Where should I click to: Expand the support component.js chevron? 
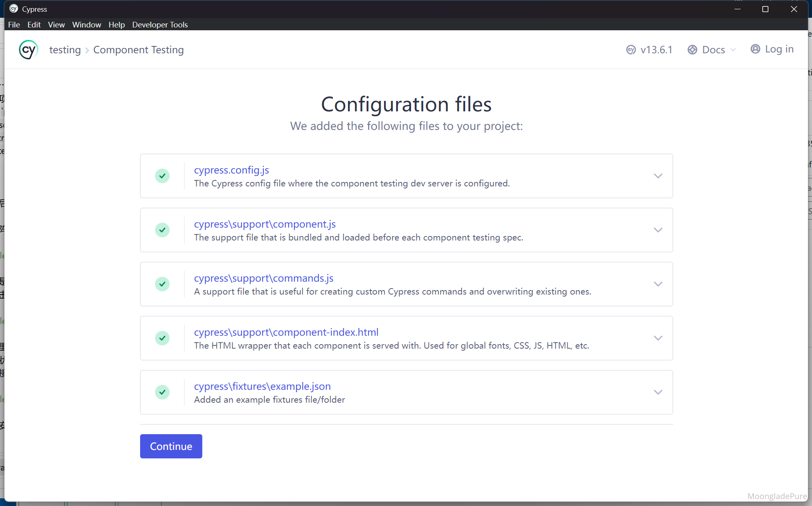click(x=658, y=230)
